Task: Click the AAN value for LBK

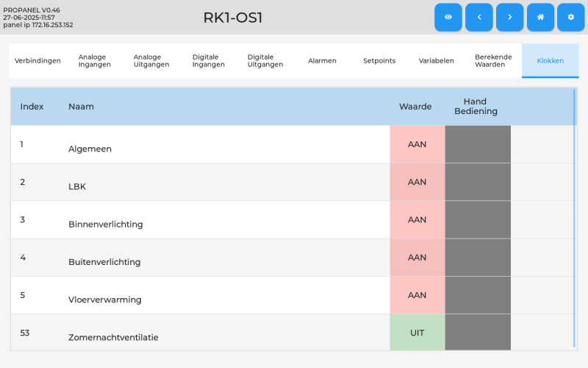Action: [417, 182]
